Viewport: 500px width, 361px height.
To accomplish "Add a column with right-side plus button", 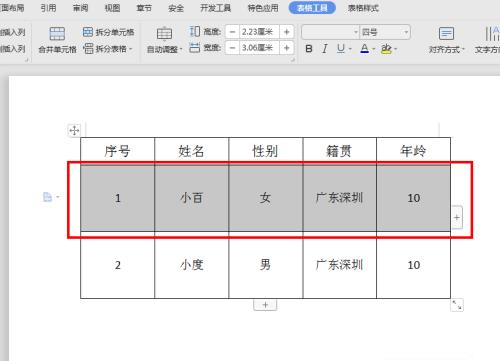I will [x=457, y=217].
